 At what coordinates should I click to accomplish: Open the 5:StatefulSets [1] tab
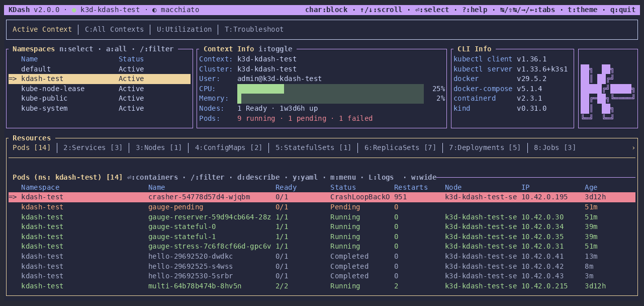pyautogui.click(x=313, y=148)
